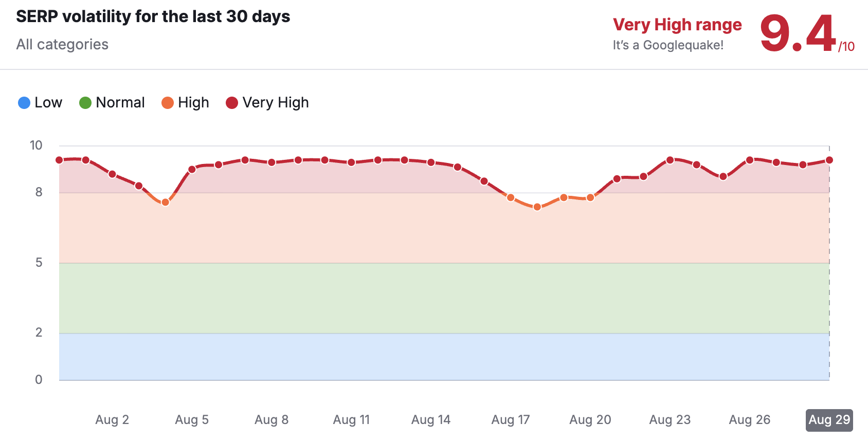868x442 pixels.
Task: Click the 9.4 volatility score
Action: pyautogui.click(x=798, y=34)
